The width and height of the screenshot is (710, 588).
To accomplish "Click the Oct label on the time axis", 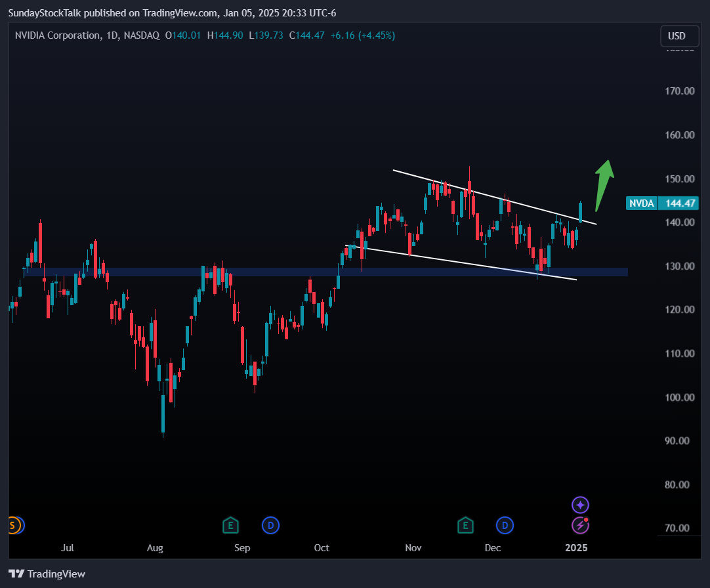I will coord(322,548).
